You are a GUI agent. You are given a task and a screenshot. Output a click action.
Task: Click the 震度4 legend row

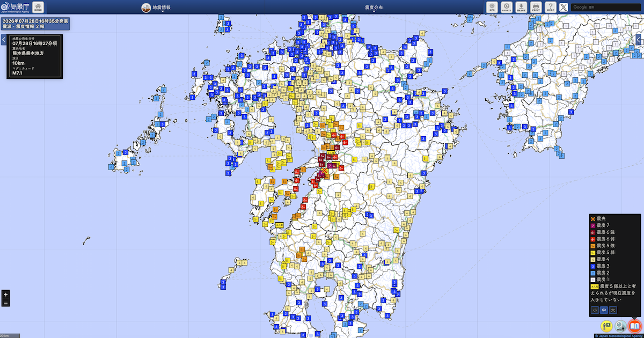pos(600,259)
